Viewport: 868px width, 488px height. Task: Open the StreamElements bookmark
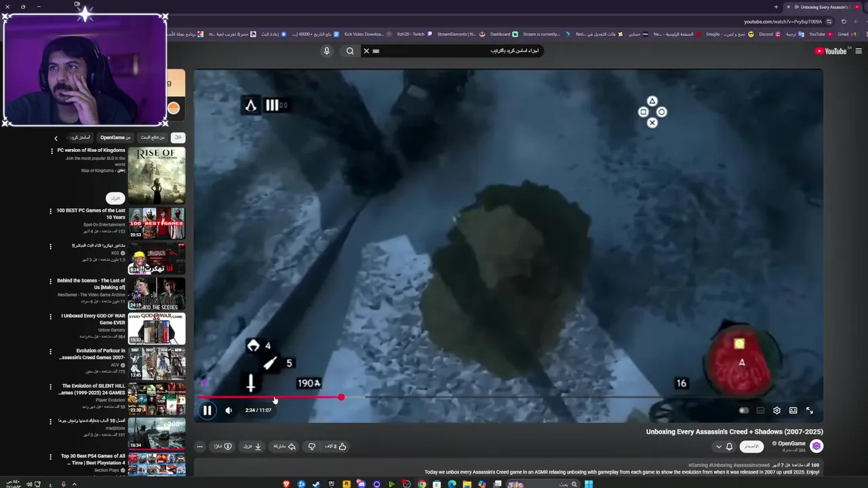click(x=461, y=34)
